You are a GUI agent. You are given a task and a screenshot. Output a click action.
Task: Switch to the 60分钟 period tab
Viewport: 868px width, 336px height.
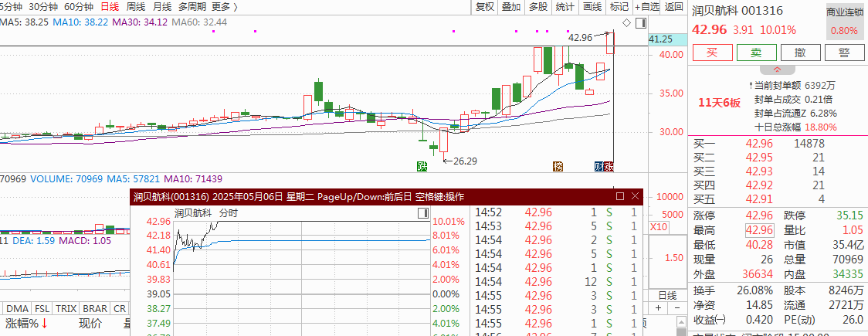point(78,7)
